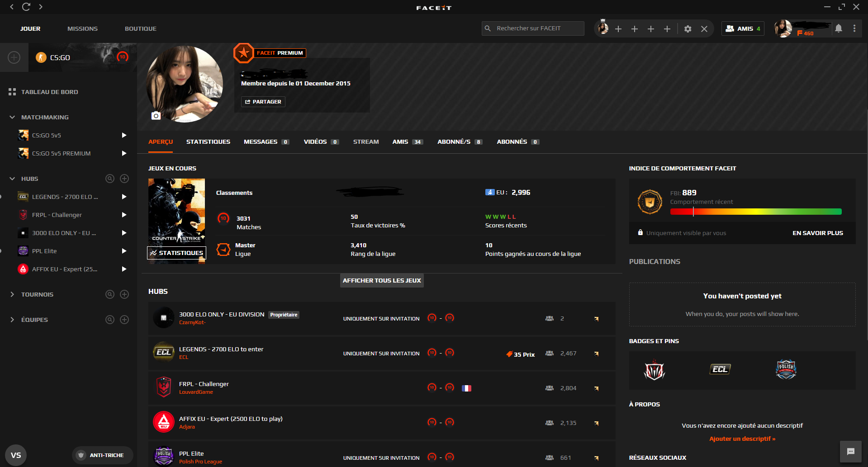This screenshot has height=467, width=868.
Task: Click En savoir plus link
Action: click(x=818, y=233)
